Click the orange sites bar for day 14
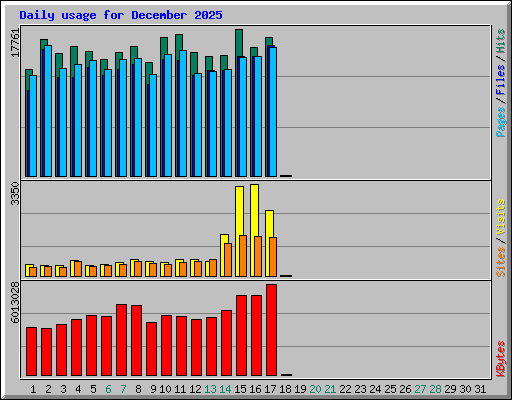This screenshot has height=400, width=512. (228, 260)
